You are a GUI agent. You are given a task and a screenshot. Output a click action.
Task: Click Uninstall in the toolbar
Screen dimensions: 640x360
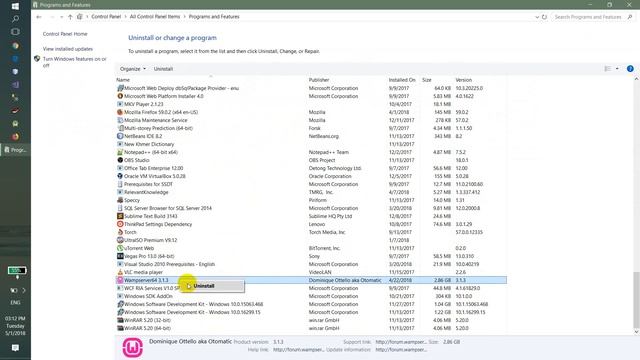pos(163,69)
